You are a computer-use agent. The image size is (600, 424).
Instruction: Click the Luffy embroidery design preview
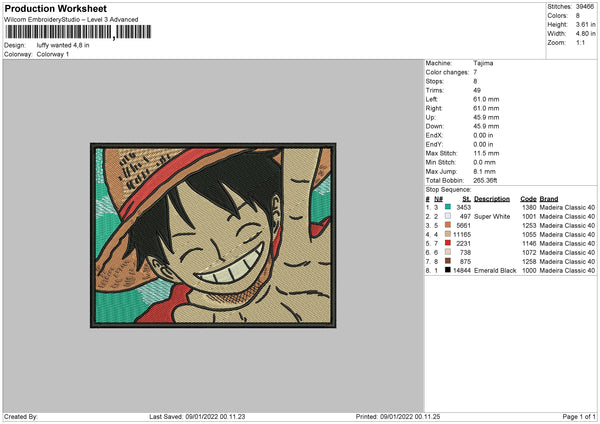click(213, 235)
